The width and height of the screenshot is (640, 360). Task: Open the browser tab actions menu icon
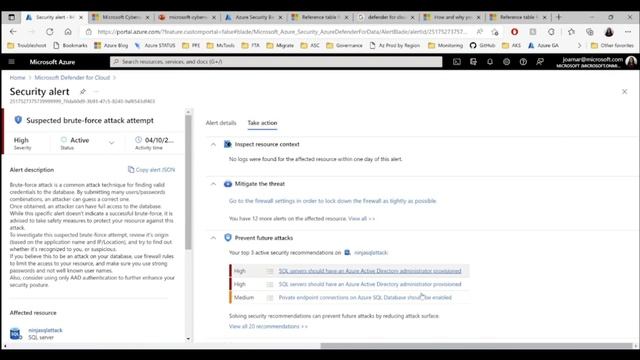[x=11, y=17]
